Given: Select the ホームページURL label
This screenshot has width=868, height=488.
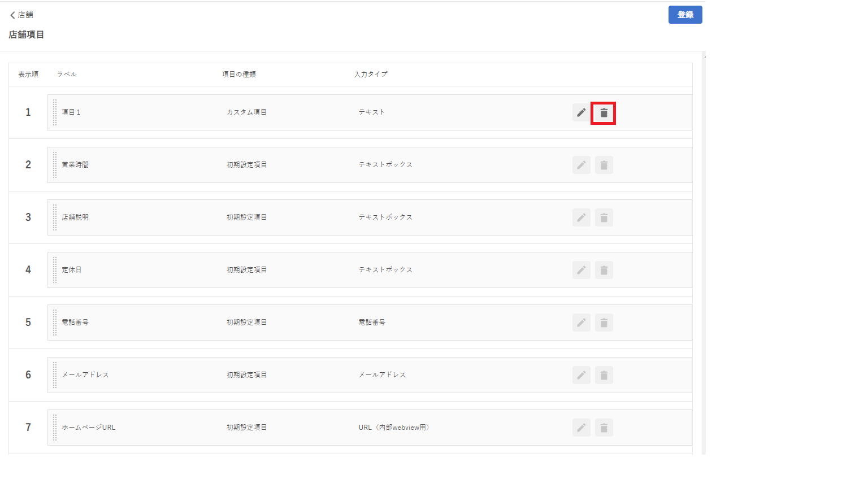Looking at the screenshot, I should click(x=89, y=428).
